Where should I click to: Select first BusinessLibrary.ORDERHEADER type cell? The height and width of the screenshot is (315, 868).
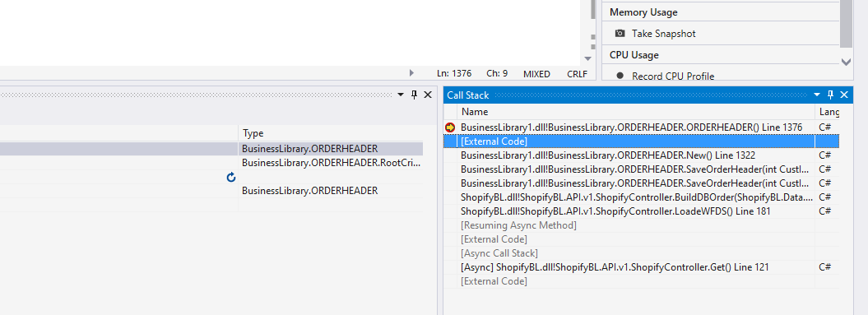pyautogui.click(x=331, y=148)
